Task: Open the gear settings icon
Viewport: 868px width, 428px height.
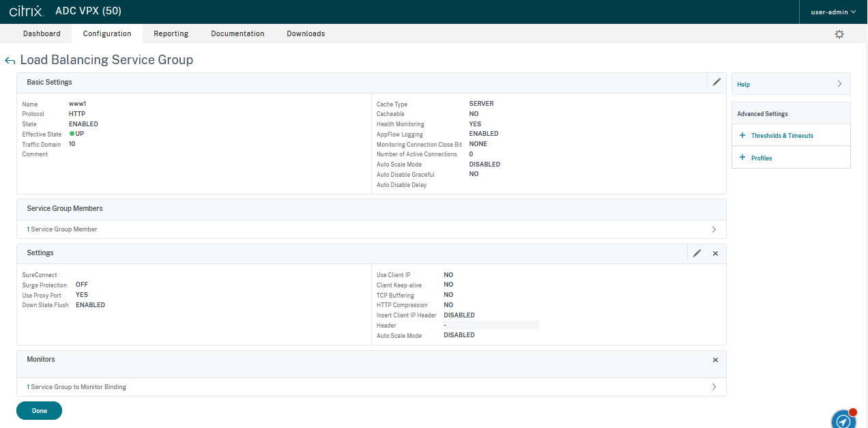Action: pyautogui.click(x=839, y=34)
